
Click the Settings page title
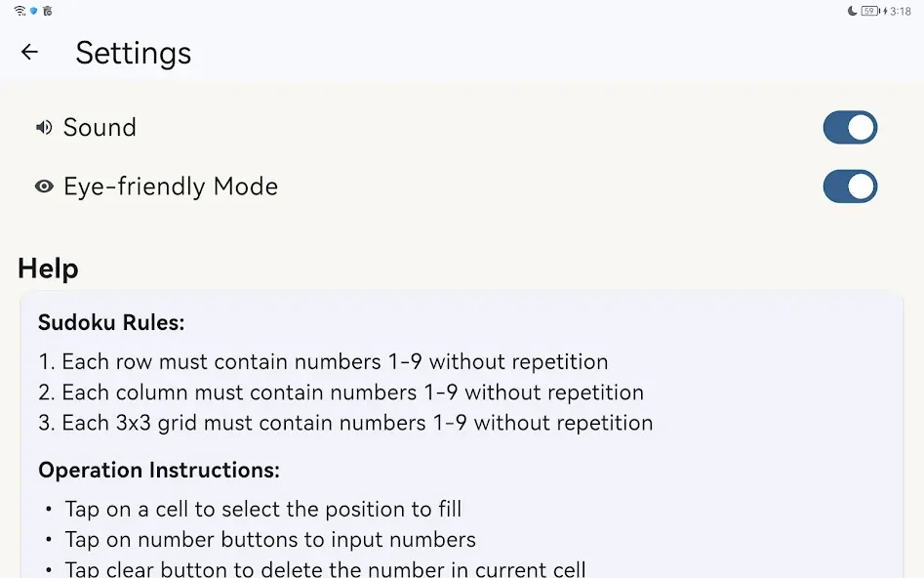point(134,53)
